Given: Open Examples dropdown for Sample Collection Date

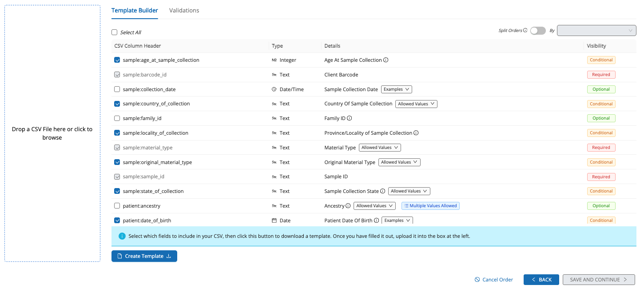Looking at the screenshot, I should 397,89.
